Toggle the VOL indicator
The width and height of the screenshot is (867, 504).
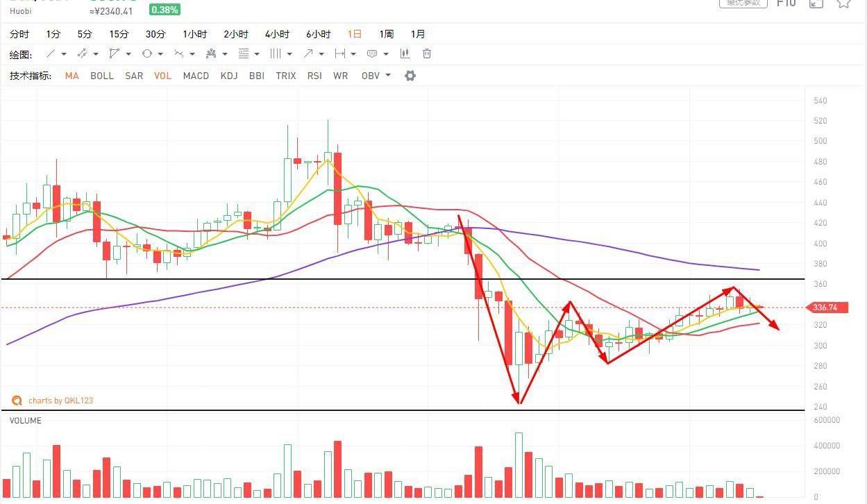coord(162,76)
